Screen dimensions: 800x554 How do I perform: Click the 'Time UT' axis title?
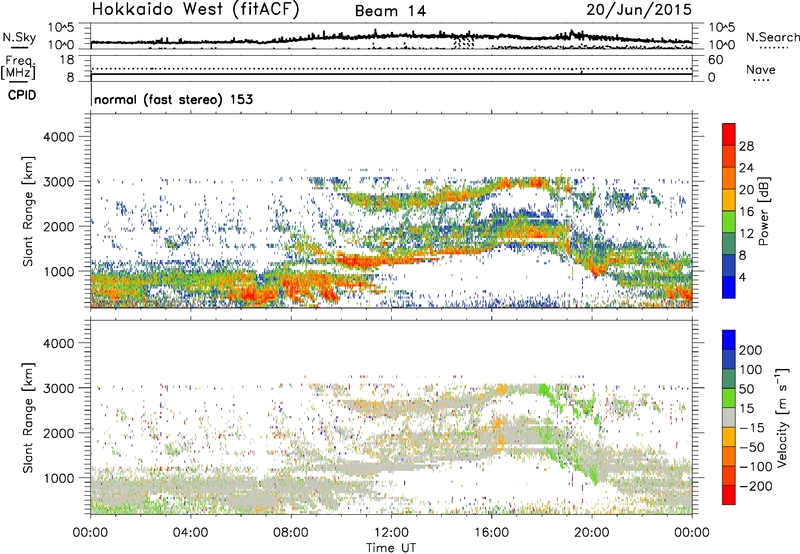coord(391,548)
